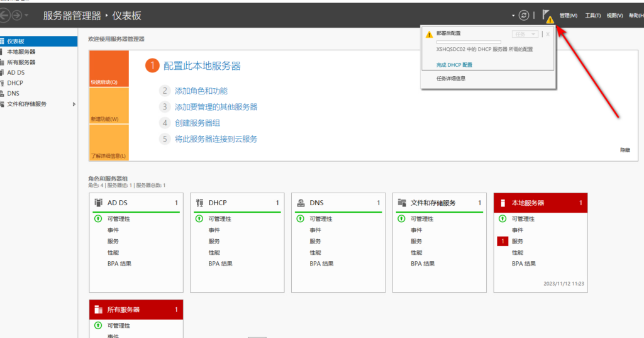
Task: Open the 视图(V) menu
Action: click(x=614, y=16)
